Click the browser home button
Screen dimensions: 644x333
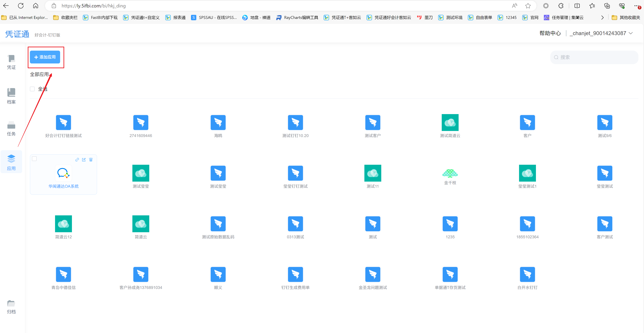pyautogui.click(x=36, y=6)
